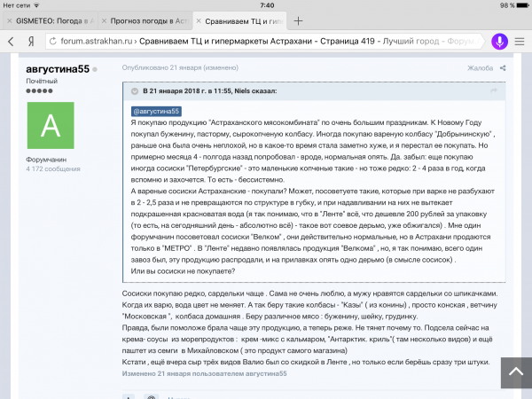Start voice search with the purple microphone

tap(499, 42)
